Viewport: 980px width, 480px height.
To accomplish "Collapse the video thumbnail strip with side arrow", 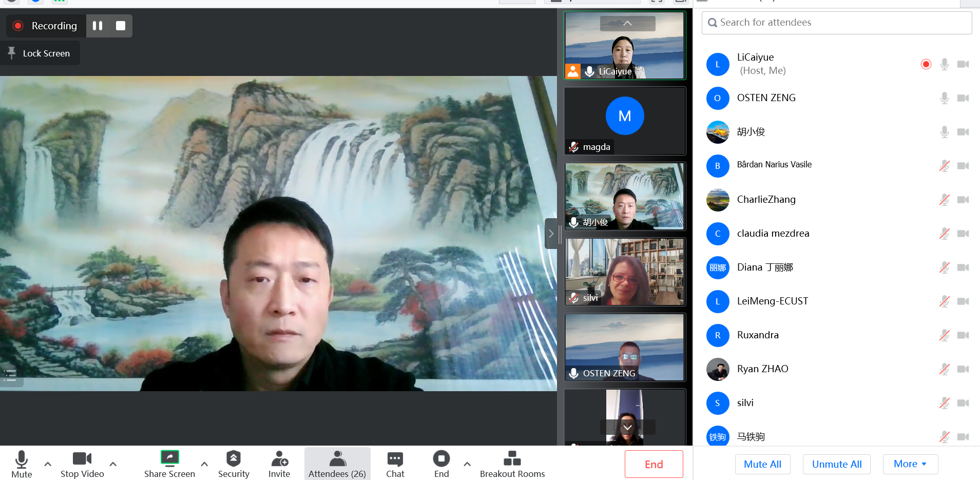I will click(551, 234).
